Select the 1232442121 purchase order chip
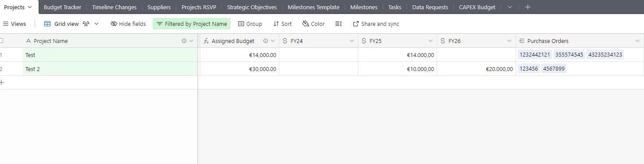The height and width of the screenshot is (164, 644). point(534,55)
